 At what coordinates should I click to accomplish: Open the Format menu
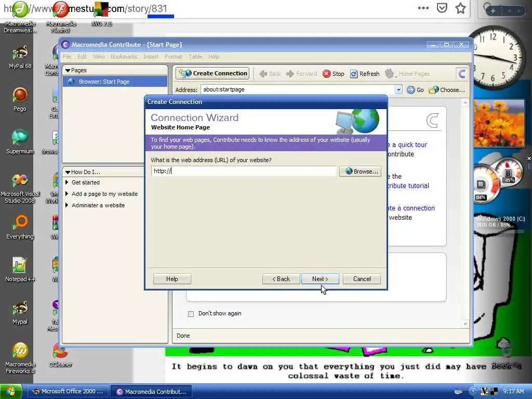174,57
